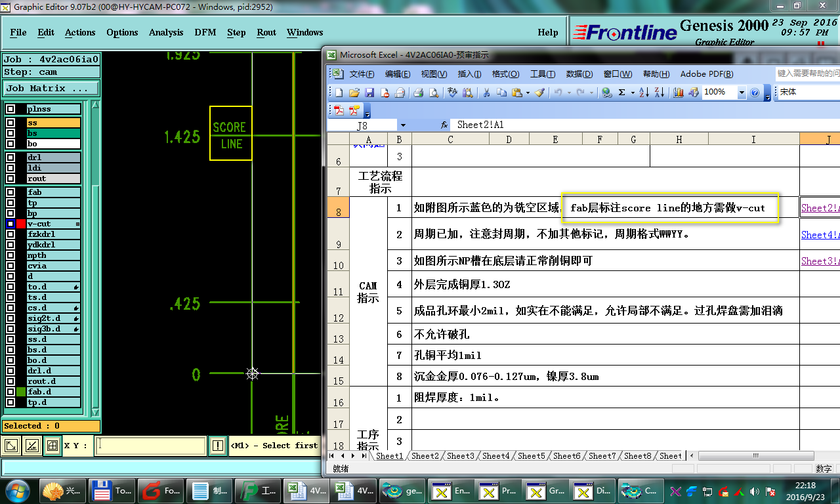
Task: Click X Y coordinate input field
Action: coord(151,446)
